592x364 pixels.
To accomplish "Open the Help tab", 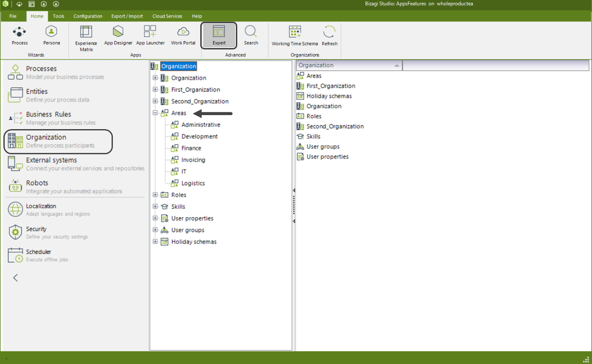I will click(x=197, y=16).
